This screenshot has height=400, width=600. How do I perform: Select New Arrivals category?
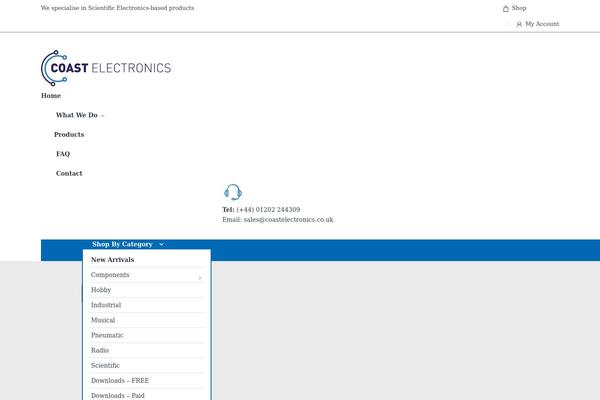[112, 260]
